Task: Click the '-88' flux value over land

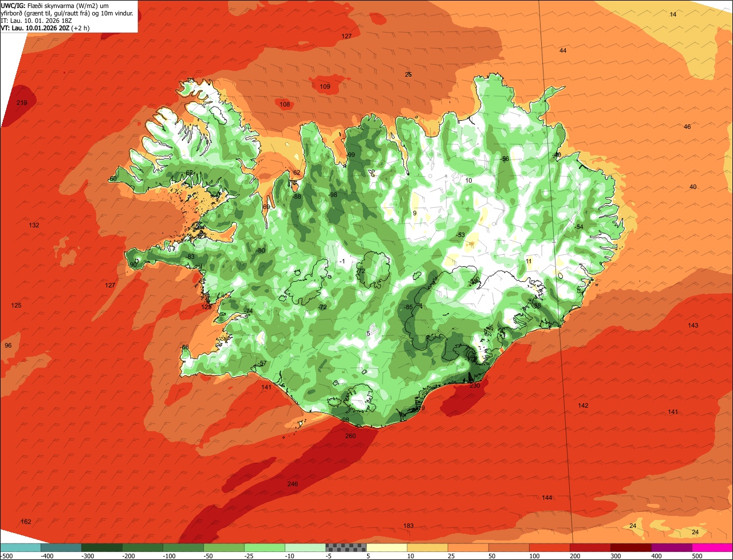Action: pos(297,196)
